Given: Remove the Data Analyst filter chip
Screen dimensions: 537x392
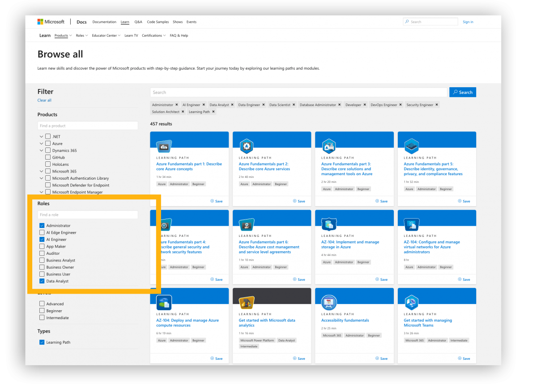Looking at the screenshot, I should pyautogui.click(x=233, y=105).
